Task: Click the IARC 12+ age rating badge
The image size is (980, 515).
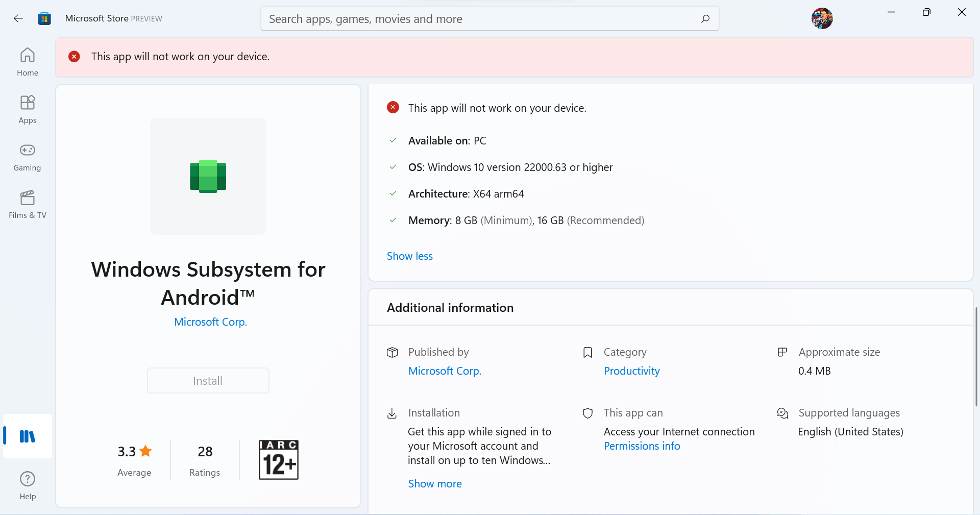Action: click(x=279, y=460)
